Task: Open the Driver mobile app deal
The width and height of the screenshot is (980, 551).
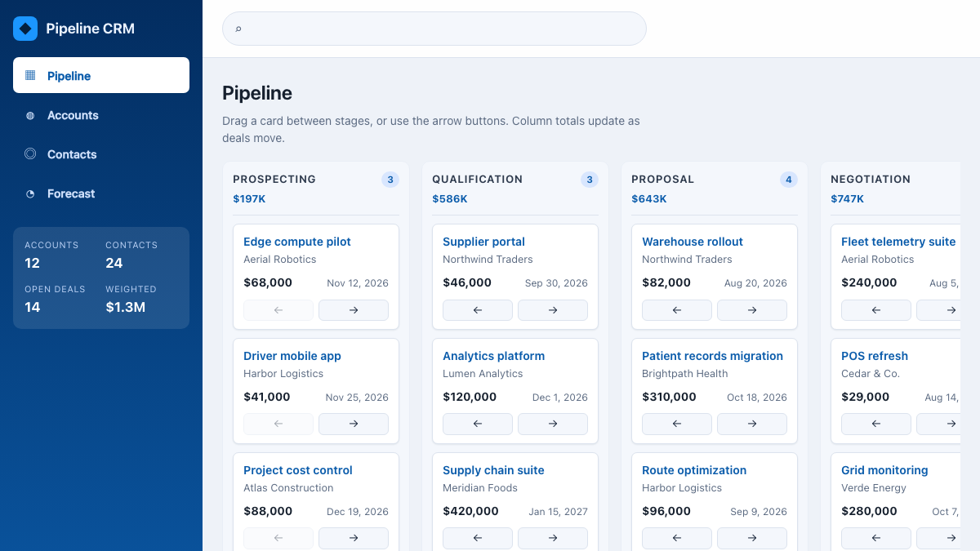Action: coord(292,356)
